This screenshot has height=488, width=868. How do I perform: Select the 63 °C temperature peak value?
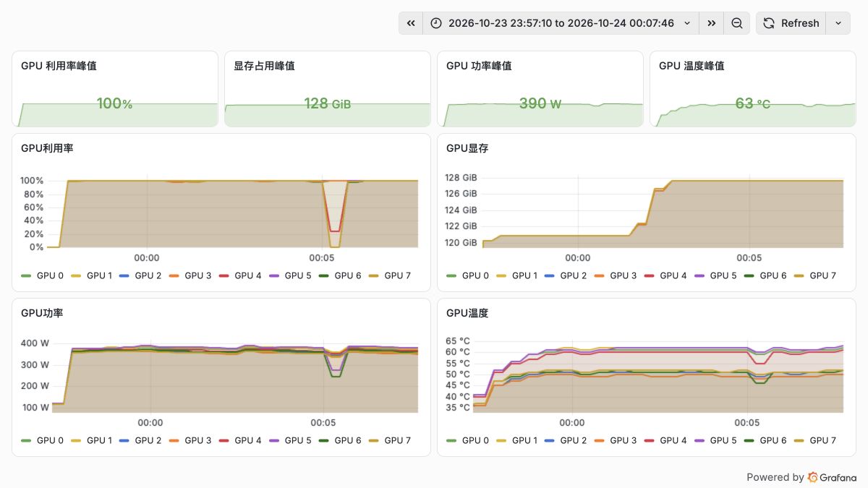point(753,103)
